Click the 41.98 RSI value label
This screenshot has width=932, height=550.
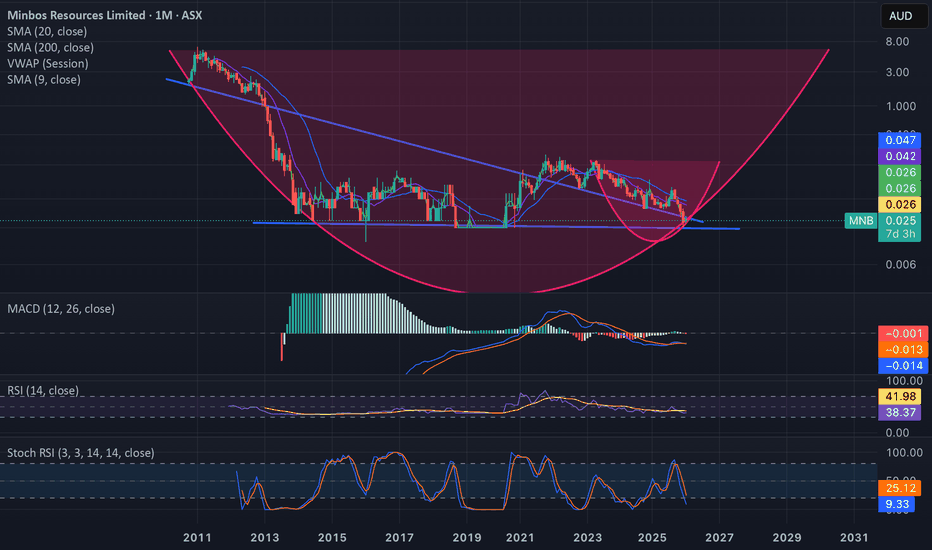pos(894,396)
